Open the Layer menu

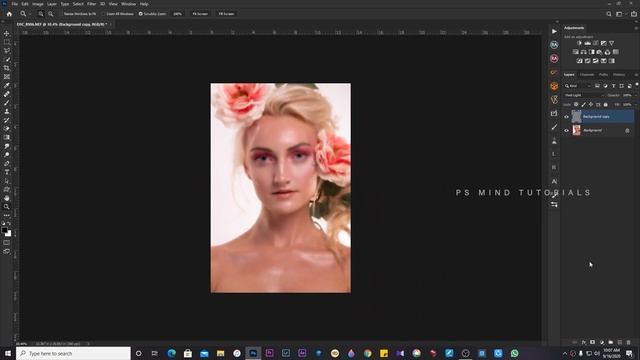(x=52, y=4)
